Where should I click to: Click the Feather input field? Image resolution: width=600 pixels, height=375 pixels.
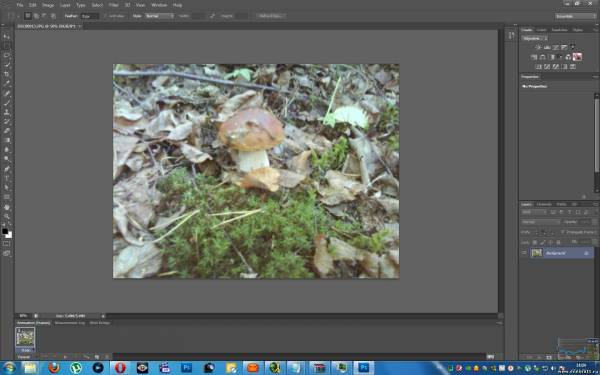click(x=90, y=16)
